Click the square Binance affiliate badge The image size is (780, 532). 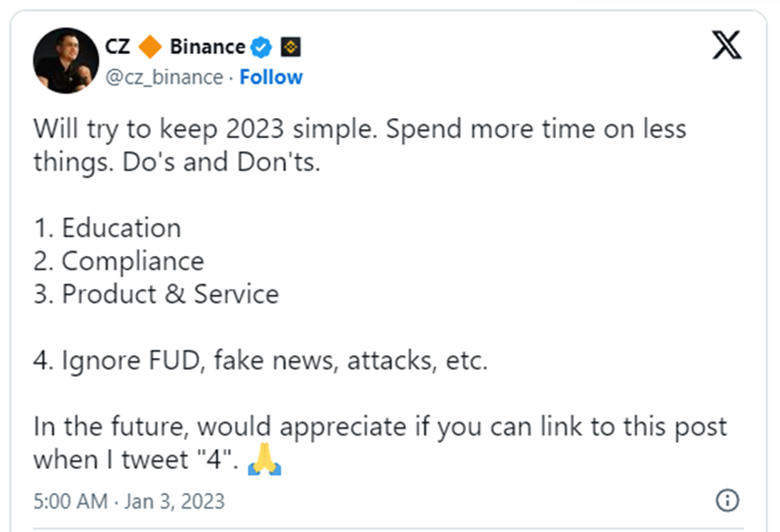289,47
